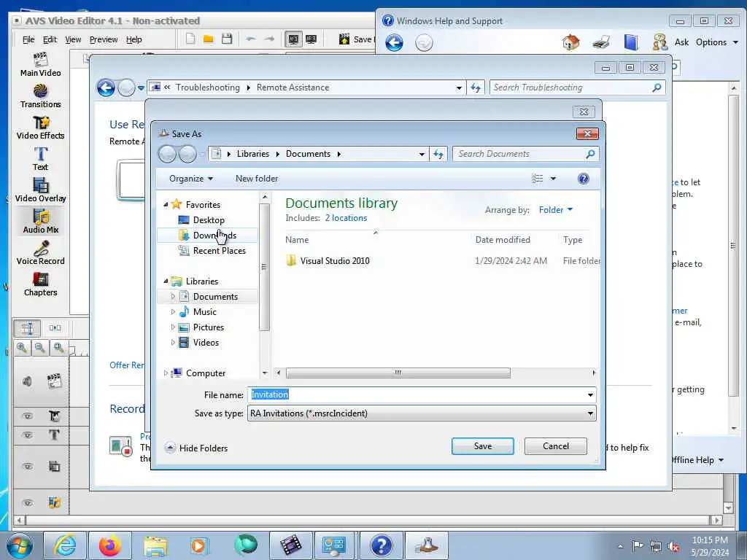Click New folder in Save As toolbar
Screen dimensions: 747x560
pos(257,179)
